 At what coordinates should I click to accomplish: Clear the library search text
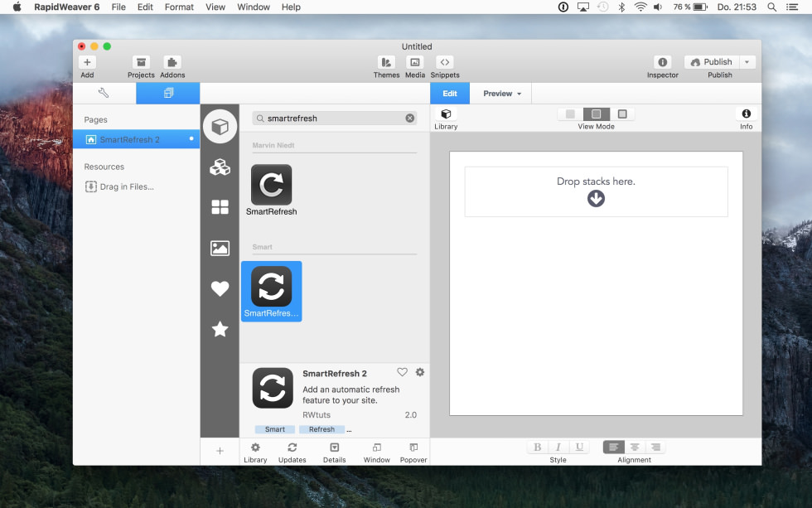(409, 118)
